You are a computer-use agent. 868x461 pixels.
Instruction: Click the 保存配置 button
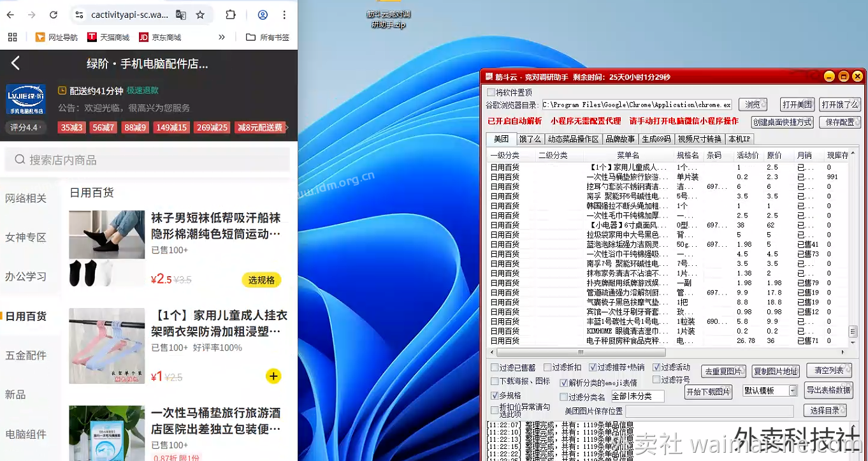click(x=840, y=122)
